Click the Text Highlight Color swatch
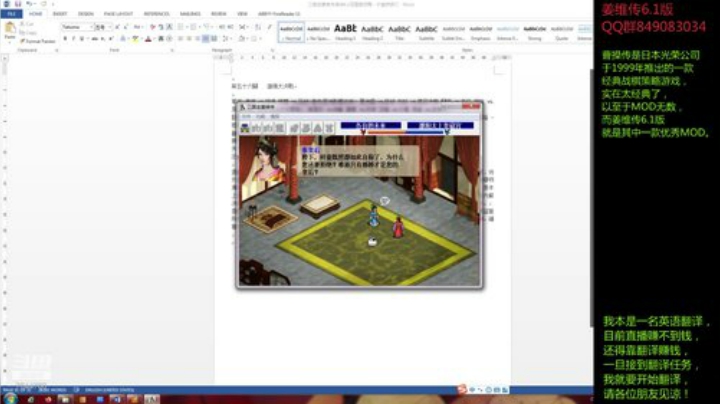The width and height of the screenshot is (720, 404). (135, 39)
